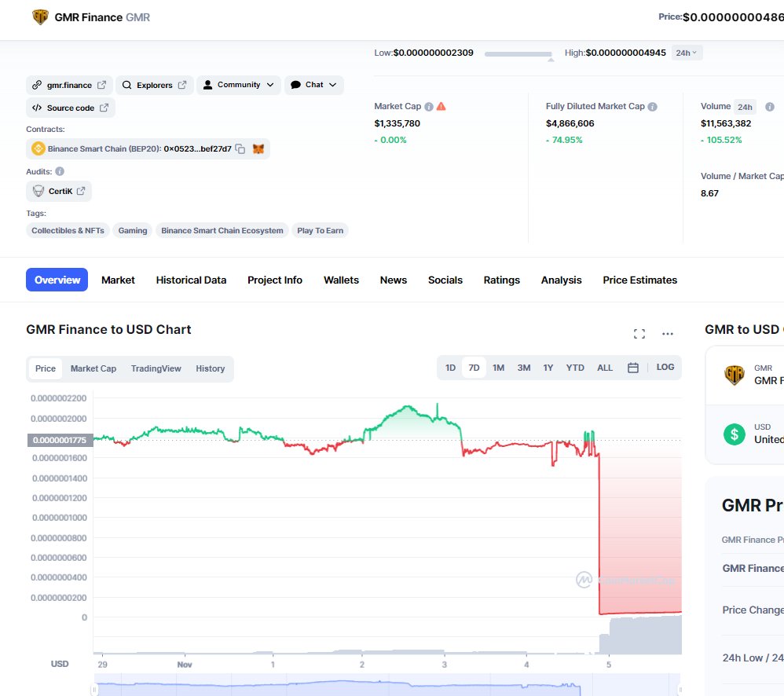The width and height of the screenshot is (784, 696).
Task: Click the Volume 24h badge
Action: click(745, 107)
